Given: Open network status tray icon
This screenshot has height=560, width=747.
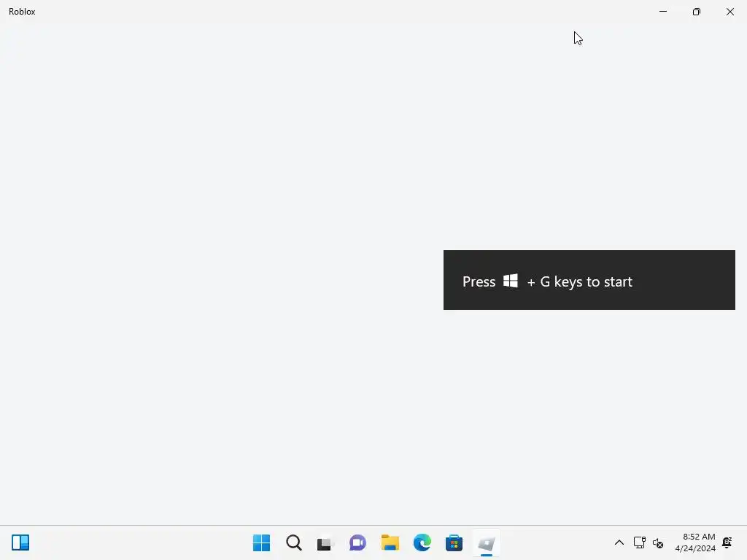Looking at the screenshot, I should click(x=639, y=542).
